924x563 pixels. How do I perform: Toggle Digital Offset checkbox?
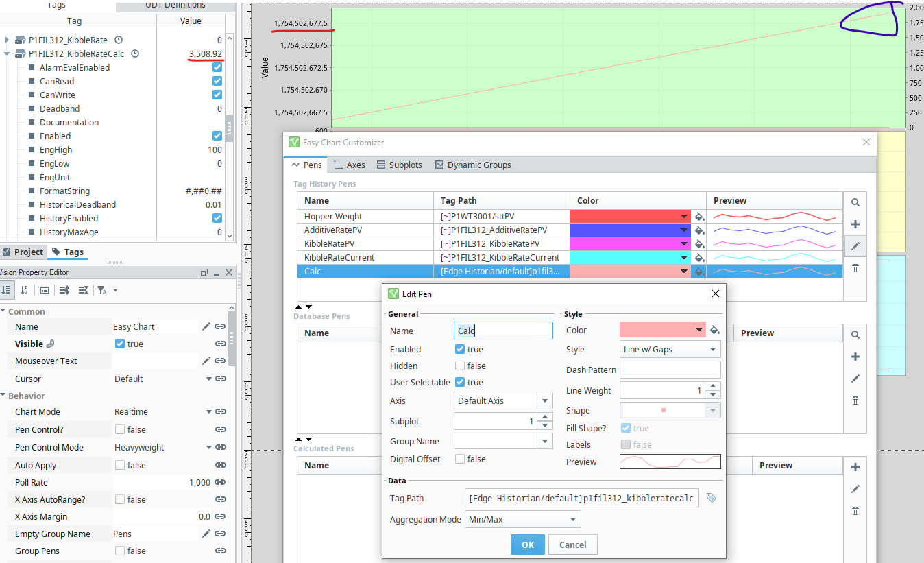click(460, 459)
